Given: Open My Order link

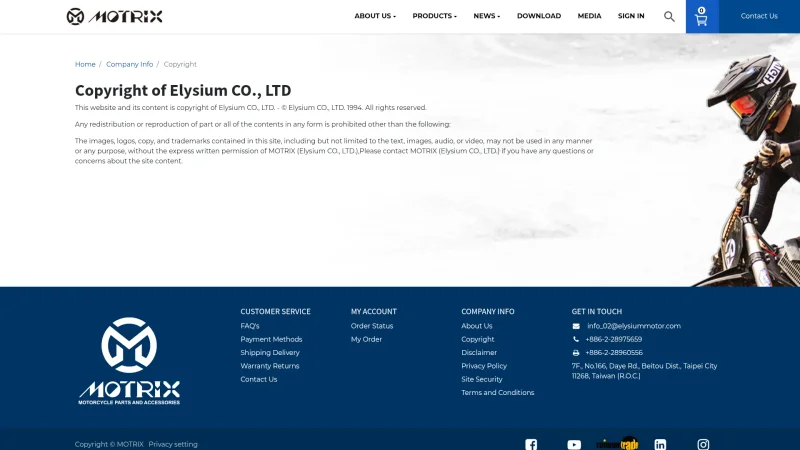Looking at the screenshot, I should 366,339.
